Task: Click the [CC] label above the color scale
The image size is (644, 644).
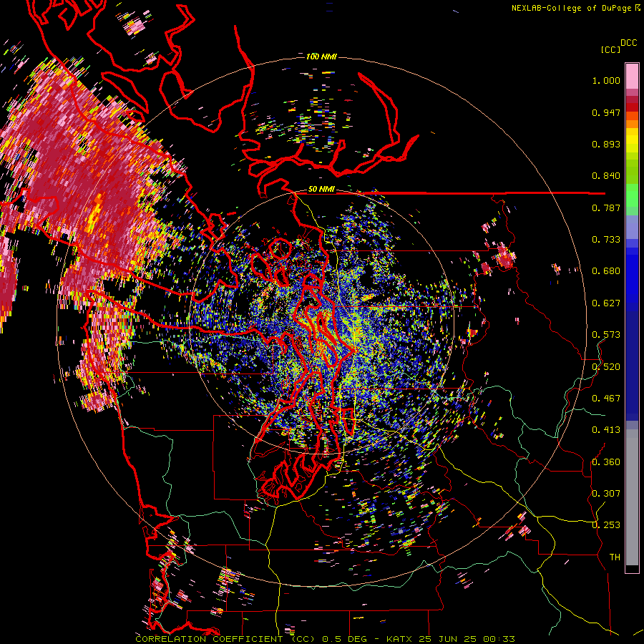Action: (610, 49)
